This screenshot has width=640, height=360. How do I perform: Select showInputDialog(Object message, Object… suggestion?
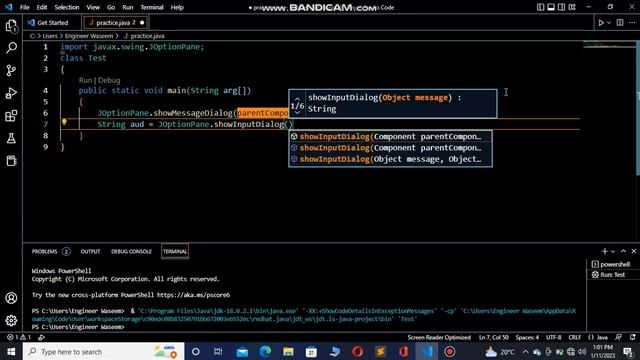pyautogui.click(x=390, y=159)
